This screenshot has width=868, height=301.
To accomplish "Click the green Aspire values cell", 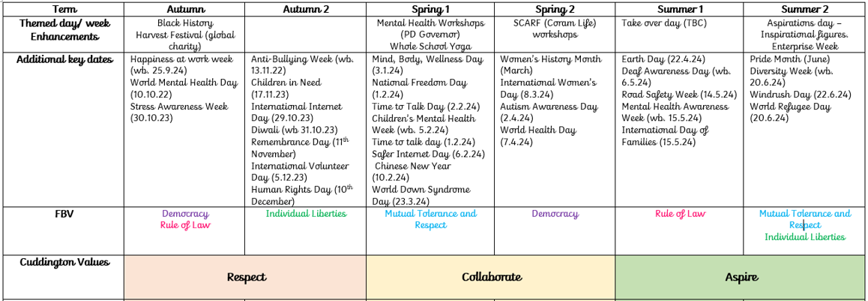I will pos(741,277).
